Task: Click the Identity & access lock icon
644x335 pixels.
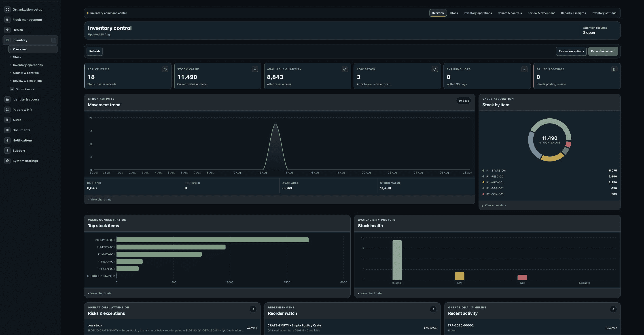Action: [x=7, y=99]
